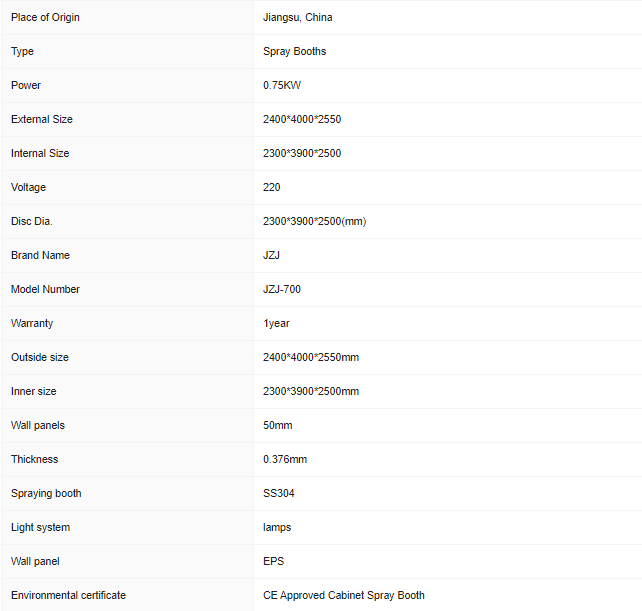Click the Brand Name value "JZJ"
The image size is (642, 611).
tap(272, 255)
